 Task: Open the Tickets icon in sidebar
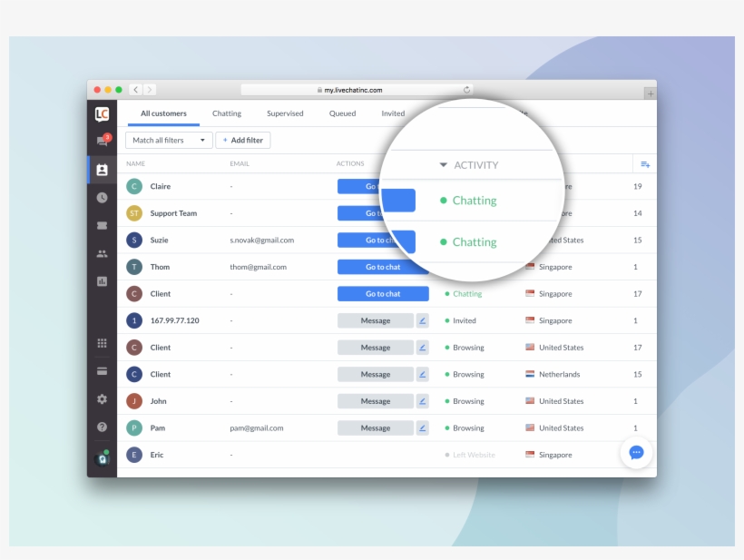[x=102, y=225]
